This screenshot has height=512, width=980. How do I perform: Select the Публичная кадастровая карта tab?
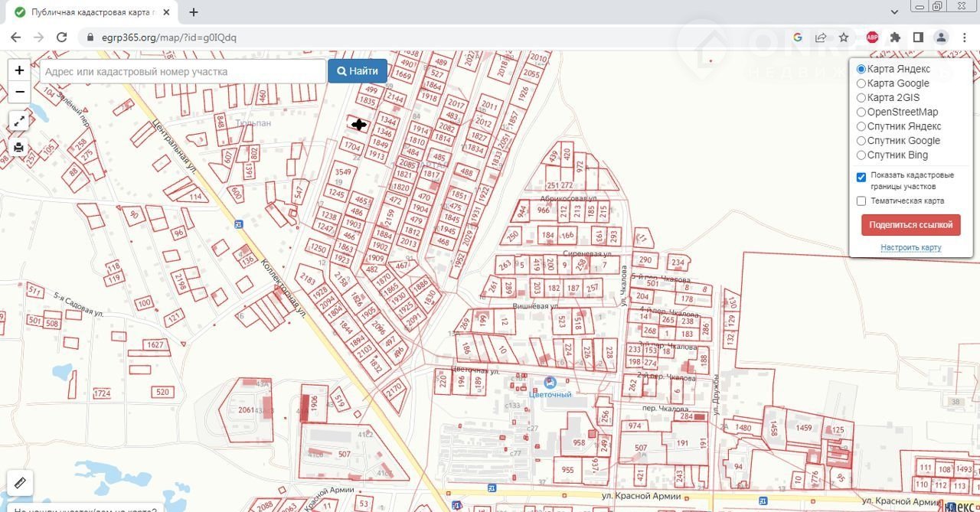(90, 12)
